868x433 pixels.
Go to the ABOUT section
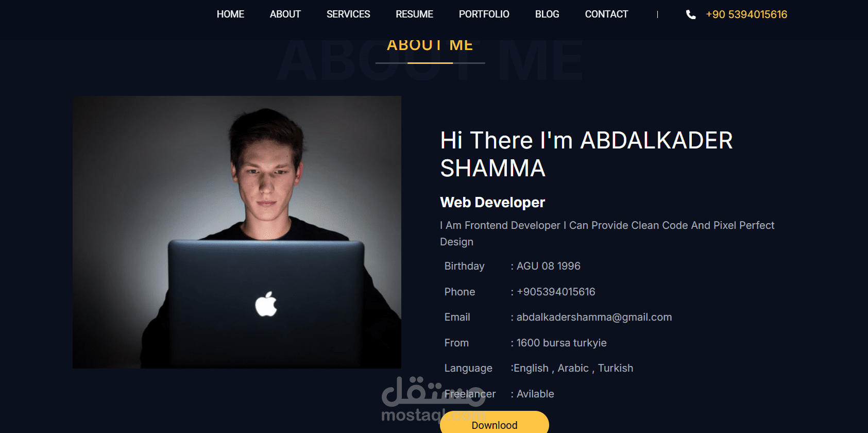click(285, 14)
